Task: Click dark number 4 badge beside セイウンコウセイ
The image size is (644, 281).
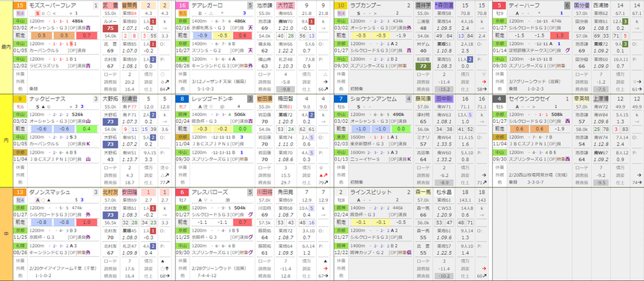Action: [499, 99]
